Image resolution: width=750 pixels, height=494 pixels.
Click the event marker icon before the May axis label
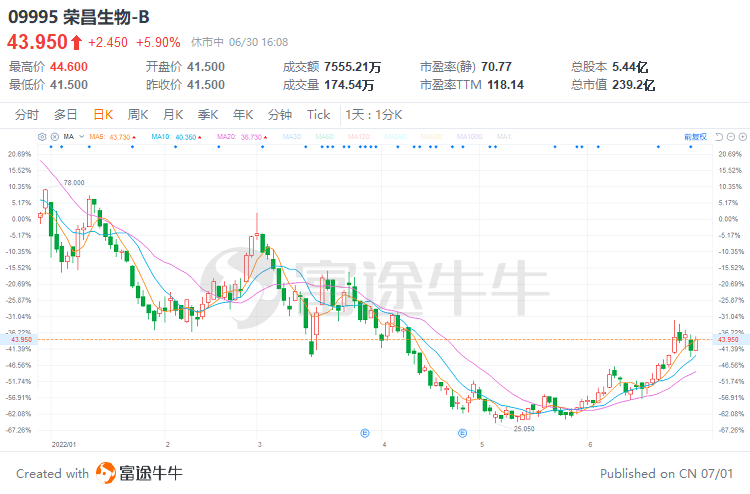pos(463,433)
